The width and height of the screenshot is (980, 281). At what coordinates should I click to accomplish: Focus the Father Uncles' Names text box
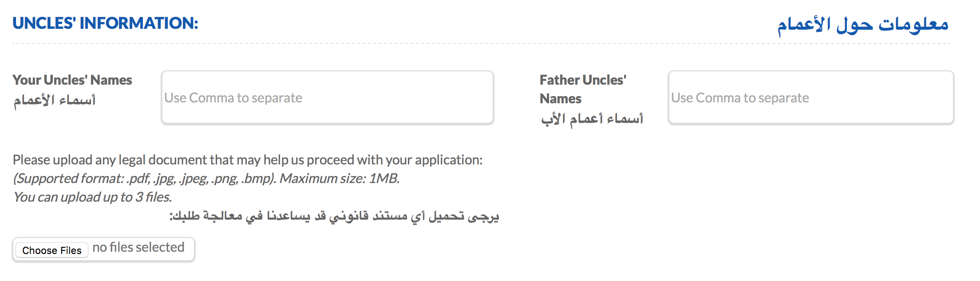[x=810, y=98]
